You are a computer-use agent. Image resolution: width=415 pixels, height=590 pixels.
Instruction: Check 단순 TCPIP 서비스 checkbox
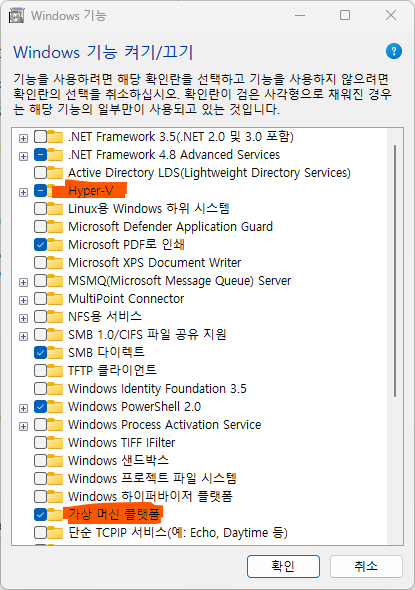(40, 532)
